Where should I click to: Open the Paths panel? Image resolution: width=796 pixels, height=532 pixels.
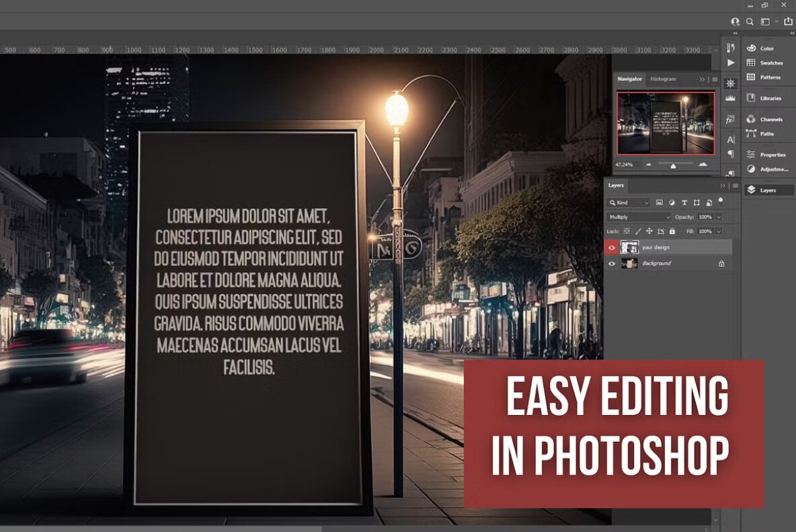click(764, 134)
